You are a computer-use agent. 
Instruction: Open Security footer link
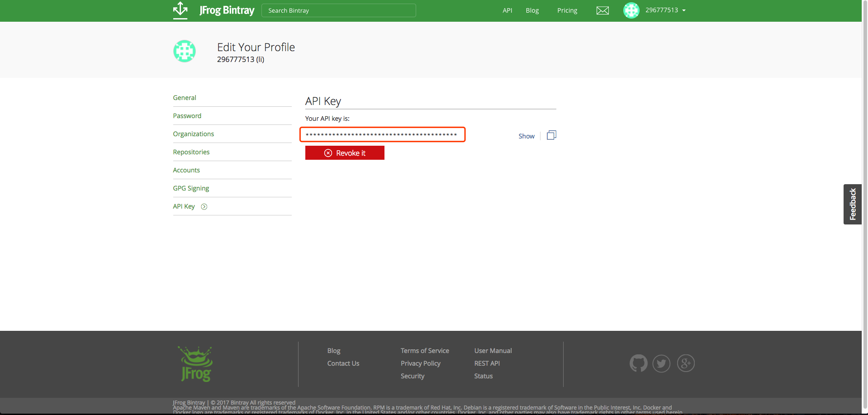click(413, 376)
